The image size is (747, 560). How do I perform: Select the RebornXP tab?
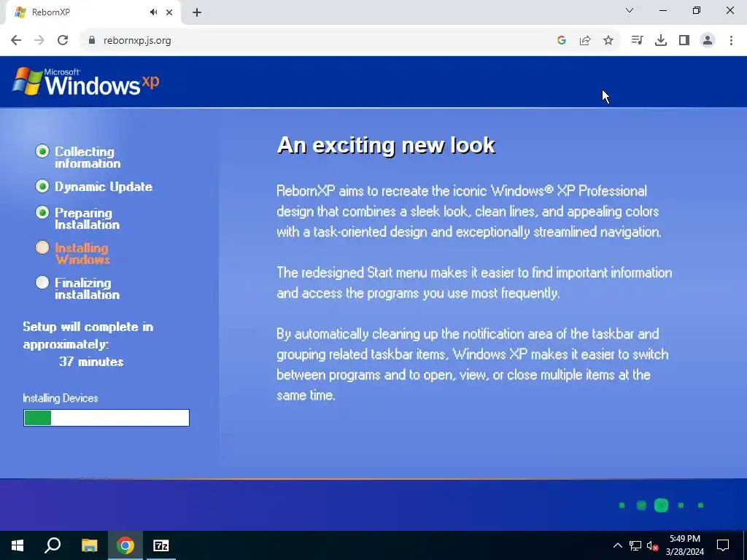coord(93,12)
